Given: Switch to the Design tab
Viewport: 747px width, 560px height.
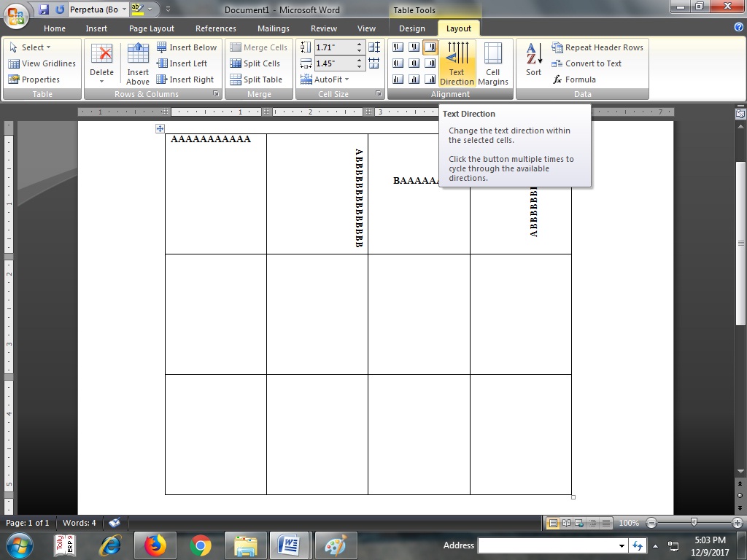Looking at the screenshot, I should (x=411, y=28).
